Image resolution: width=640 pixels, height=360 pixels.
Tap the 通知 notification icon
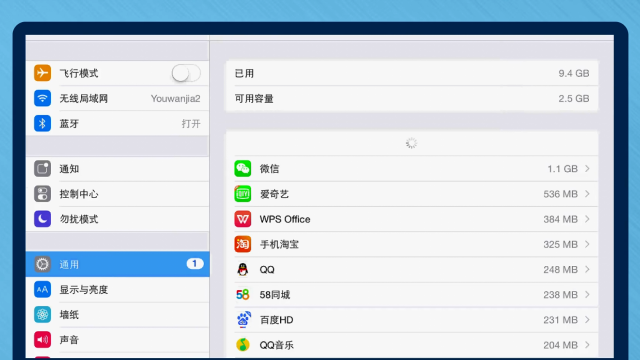coord(42,169)
